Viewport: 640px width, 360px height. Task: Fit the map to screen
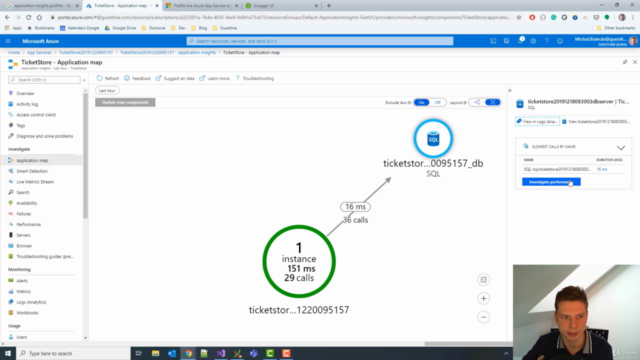(x=484, y=280)
